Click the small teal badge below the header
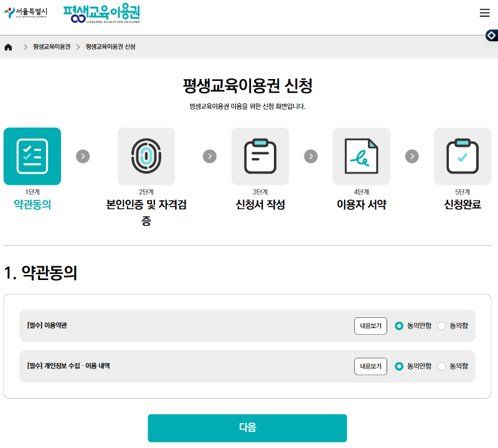This screenshot has height=448, width=498. [492, 35]
